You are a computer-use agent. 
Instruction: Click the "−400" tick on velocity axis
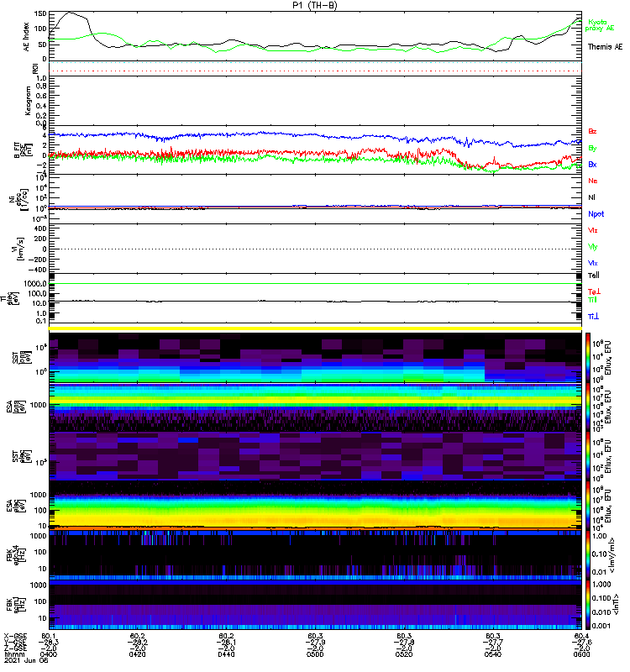coord(37,270)
